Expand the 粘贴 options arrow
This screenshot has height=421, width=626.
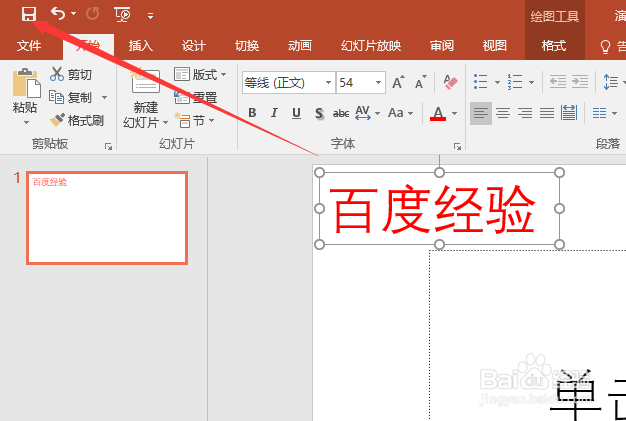coord(26,122)
